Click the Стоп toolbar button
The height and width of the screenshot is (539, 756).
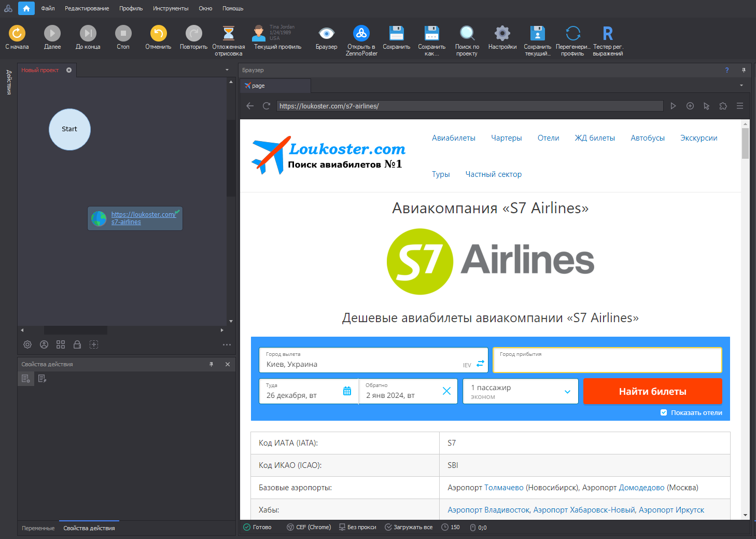(x=123, y=34)
